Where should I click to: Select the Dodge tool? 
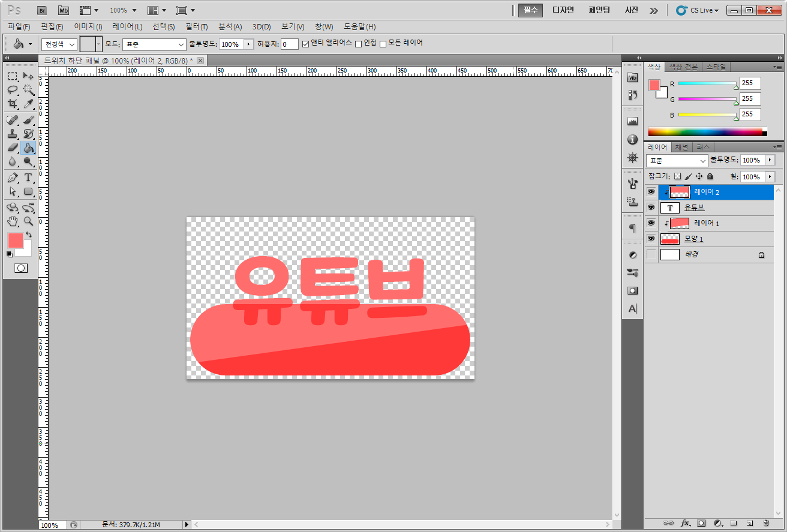pos(28,161)
